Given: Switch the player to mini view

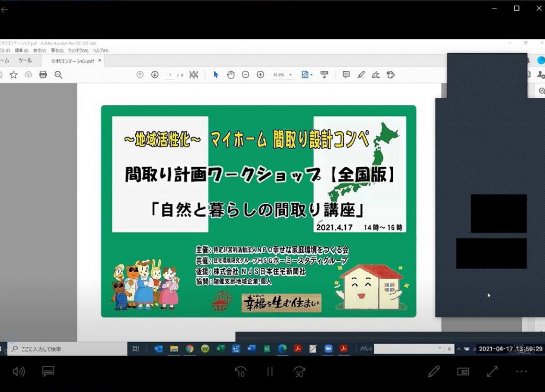Looking at the screenshot, I should (463, 371).
